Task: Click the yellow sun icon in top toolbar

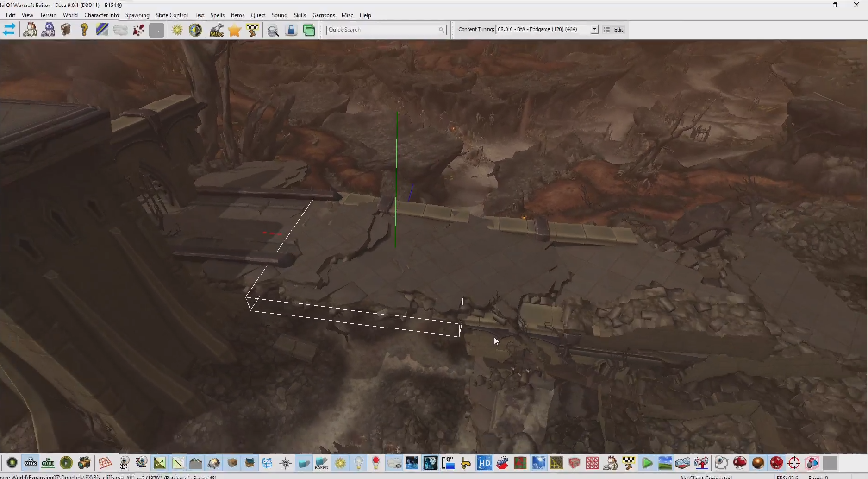Action: (177, 30)
